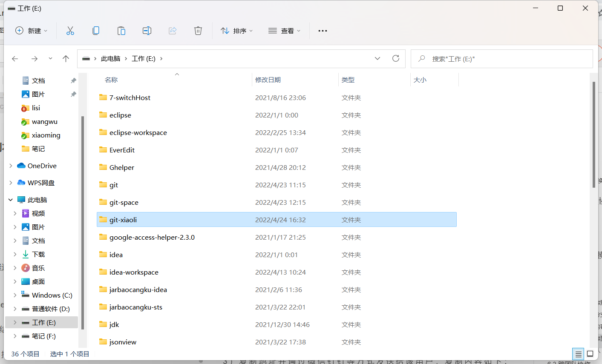This screenshot has width=602, height=364.
Task: Select the 7-switchHost folder name
Action: tap(130, 97)
